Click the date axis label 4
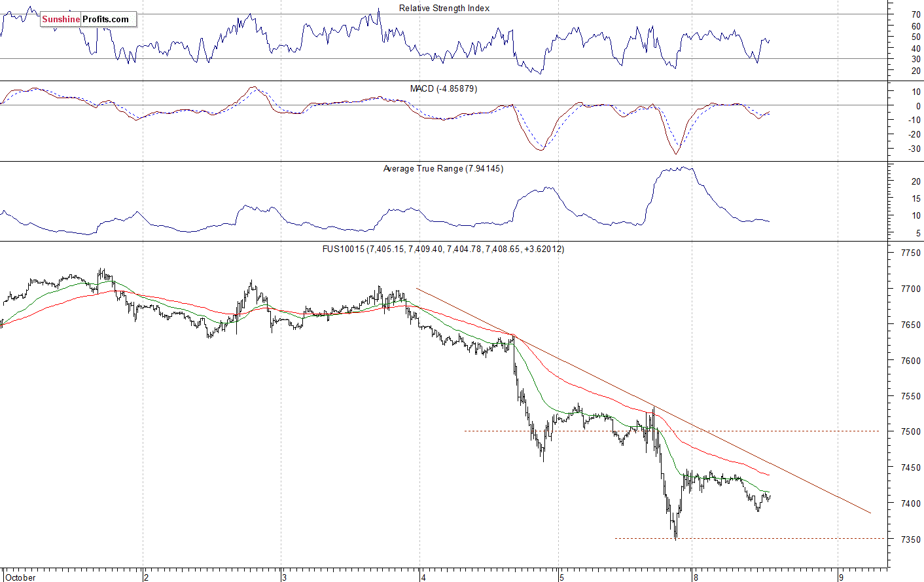The image size is (924, 582). coord(423,577)
